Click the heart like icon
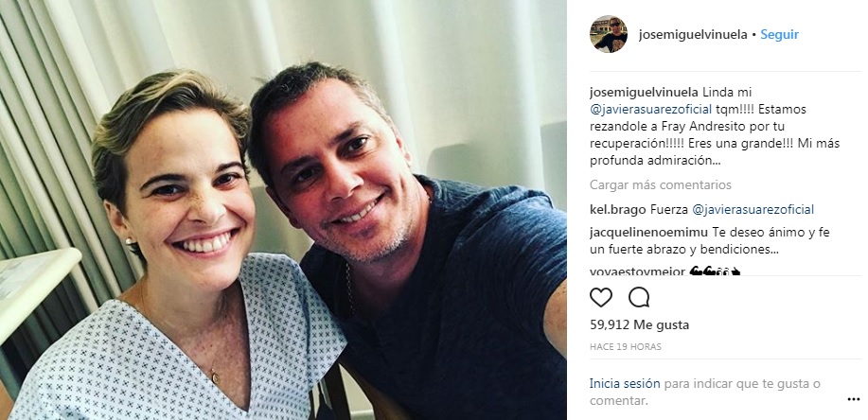 601,298
